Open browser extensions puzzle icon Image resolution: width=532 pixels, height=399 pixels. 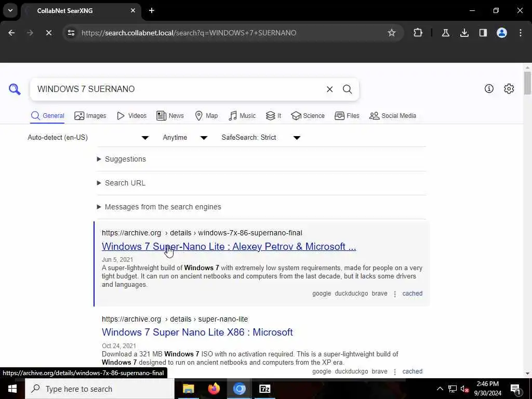418,33
